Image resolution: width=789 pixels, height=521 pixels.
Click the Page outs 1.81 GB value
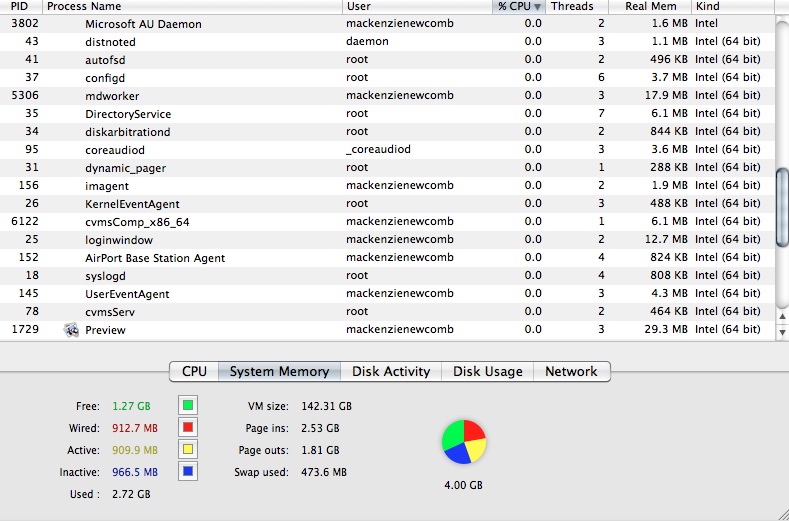[321, 451]
